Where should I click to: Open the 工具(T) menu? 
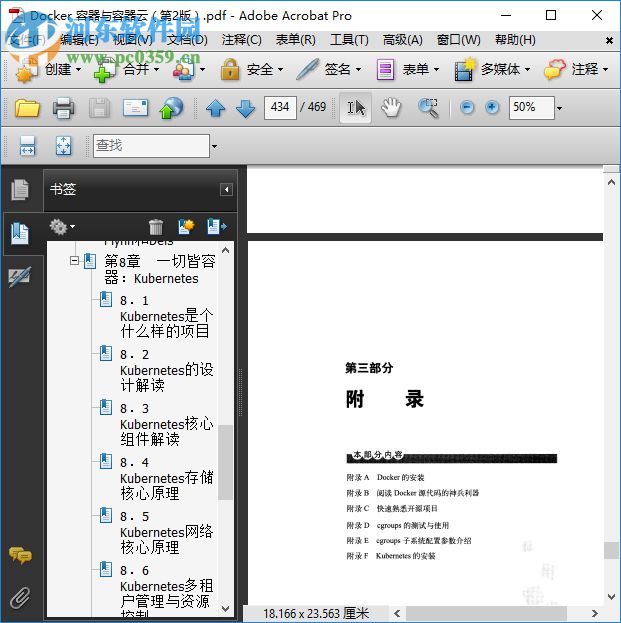349,40
